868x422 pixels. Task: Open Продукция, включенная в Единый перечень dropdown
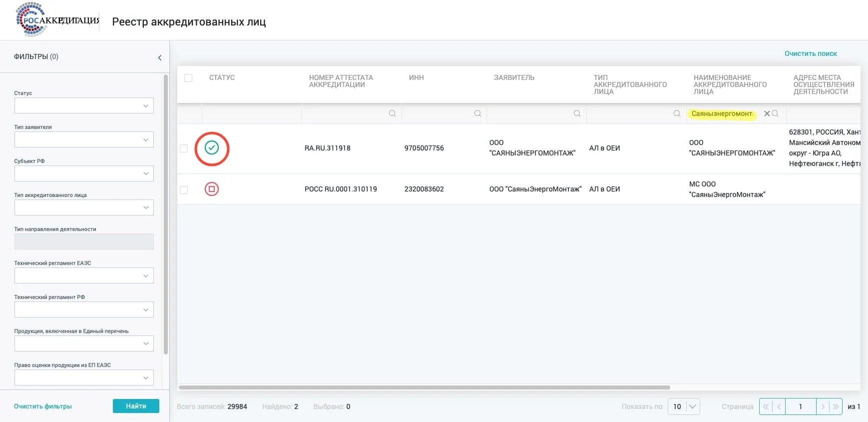84,343
